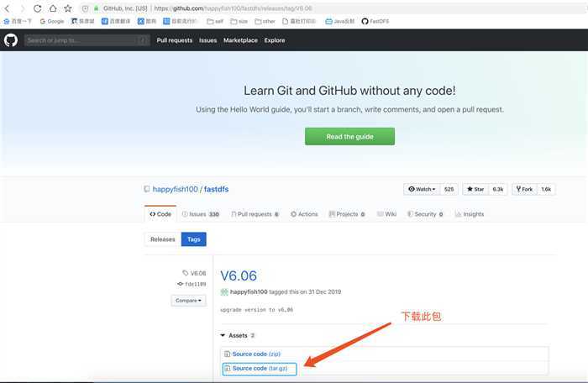Open Explore in top navigation
The height and width of the screenshot is (383, 588).
275,40
